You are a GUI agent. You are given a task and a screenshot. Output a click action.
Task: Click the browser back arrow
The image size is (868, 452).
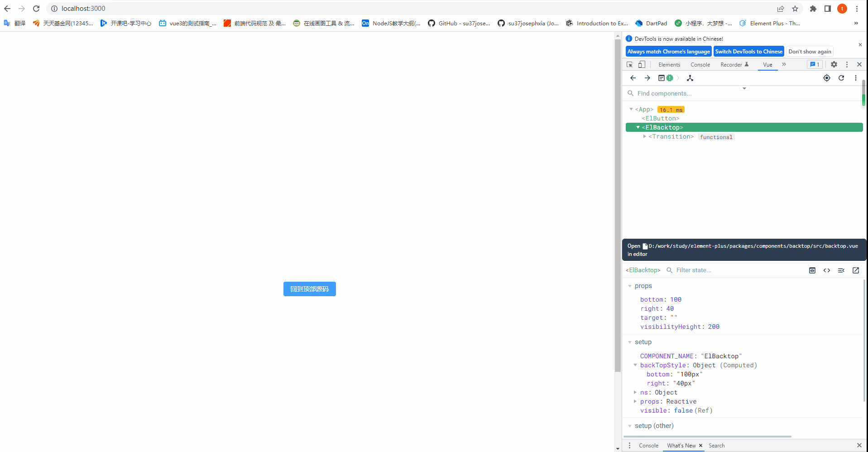coord(7,9)
